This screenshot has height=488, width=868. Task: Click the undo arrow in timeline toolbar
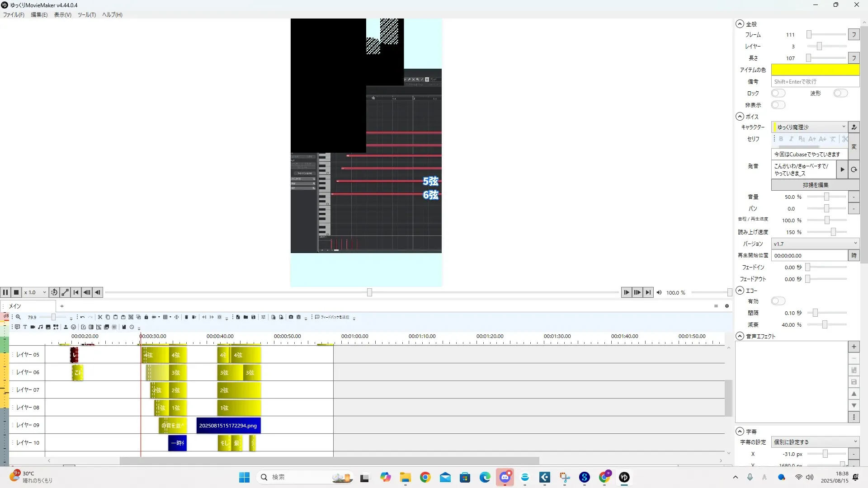click(x=82, y=317)
